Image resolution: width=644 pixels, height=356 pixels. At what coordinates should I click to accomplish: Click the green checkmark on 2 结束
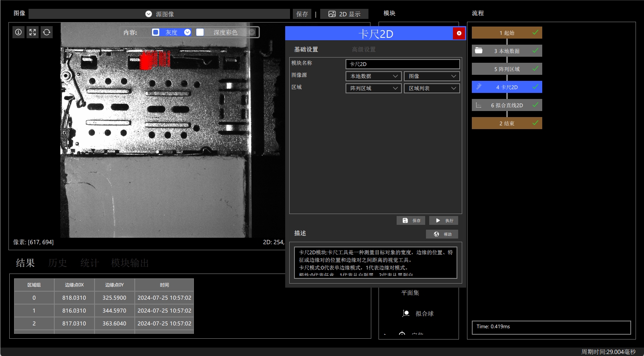pos(535,123)
